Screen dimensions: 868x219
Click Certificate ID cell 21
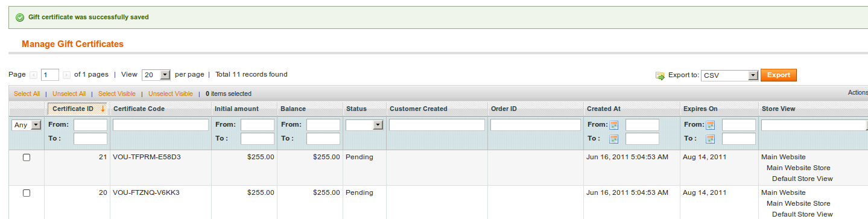[103, 157]
